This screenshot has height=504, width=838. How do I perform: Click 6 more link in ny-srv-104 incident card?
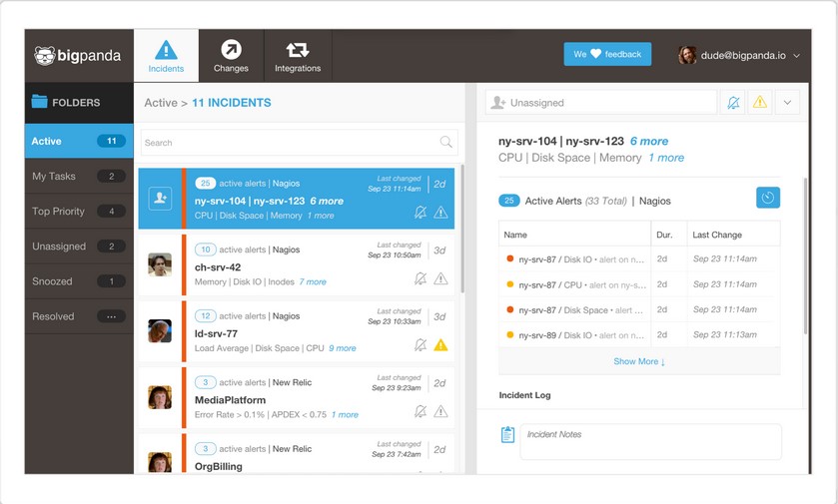327,202
